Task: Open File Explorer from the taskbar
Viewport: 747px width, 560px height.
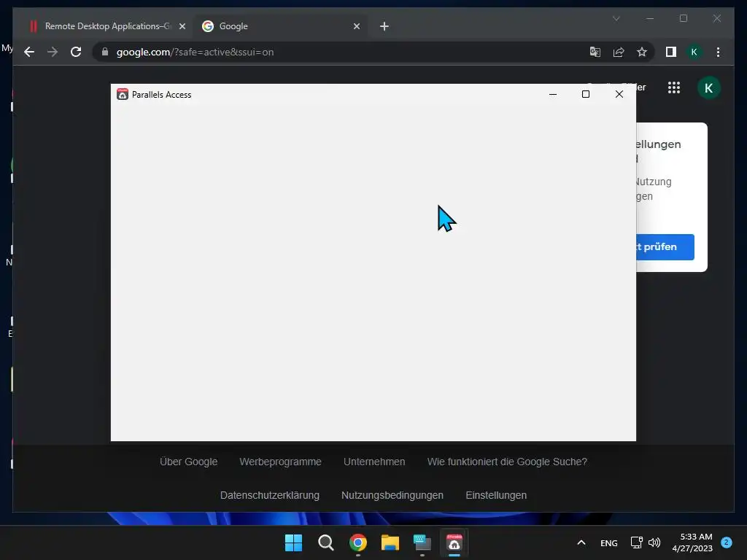Action: point(390,542)
